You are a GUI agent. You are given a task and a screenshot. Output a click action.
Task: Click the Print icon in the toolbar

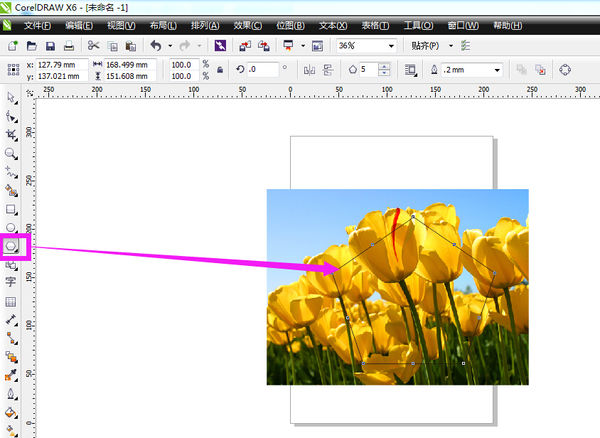[68, 46]
